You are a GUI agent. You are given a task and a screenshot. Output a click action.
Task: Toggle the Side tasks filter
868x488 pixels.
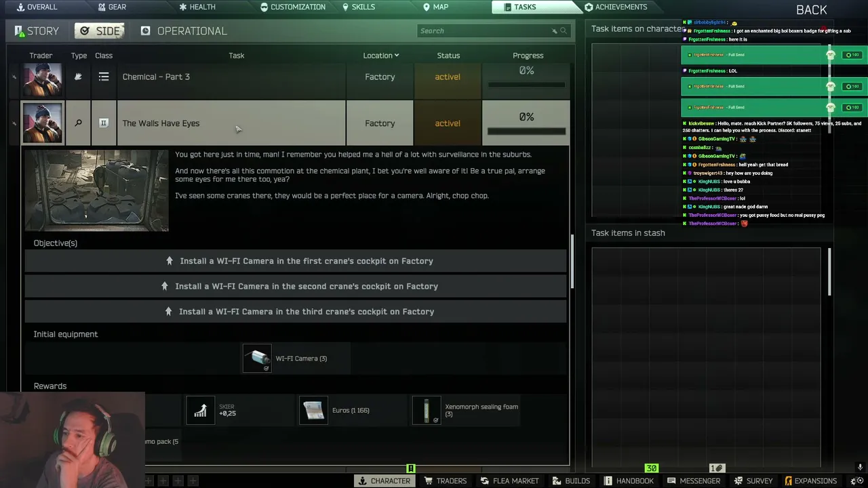point(100,31)
